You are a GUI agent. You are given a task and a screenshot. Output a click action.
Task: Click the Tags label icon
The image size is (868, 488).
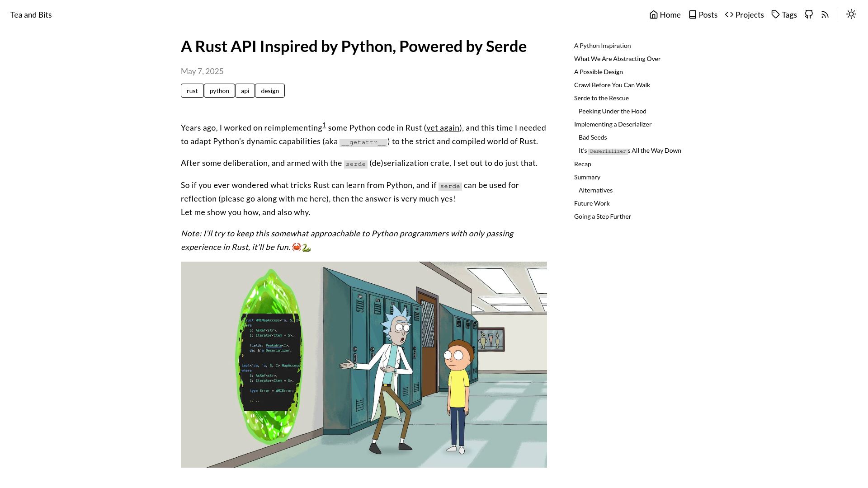(776, 14)
